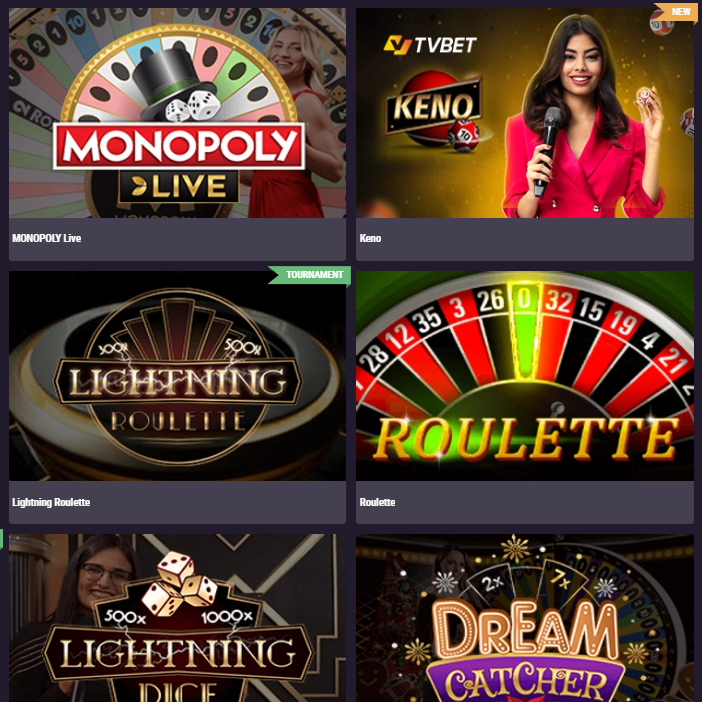Click the dice on Lightning Dice card
The image size is (702, 702).
click(x=180, y=583)
